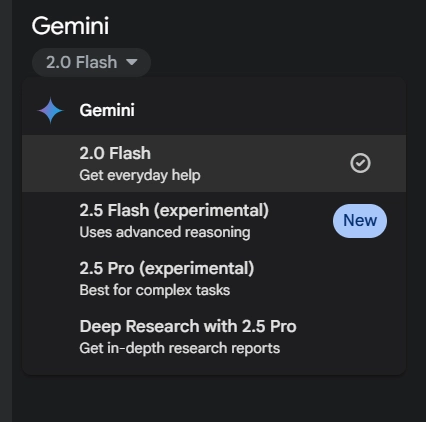Click 'Get in-depth research reports' description text
Viewport: 426px width, 422px height.
180,348
